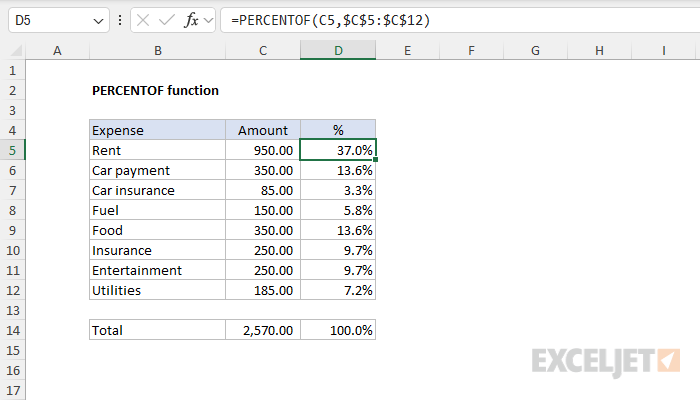Screen dimensions: 700x400
Task: Select the 'Car insurance' cell
Action: [x=158, y=190]
